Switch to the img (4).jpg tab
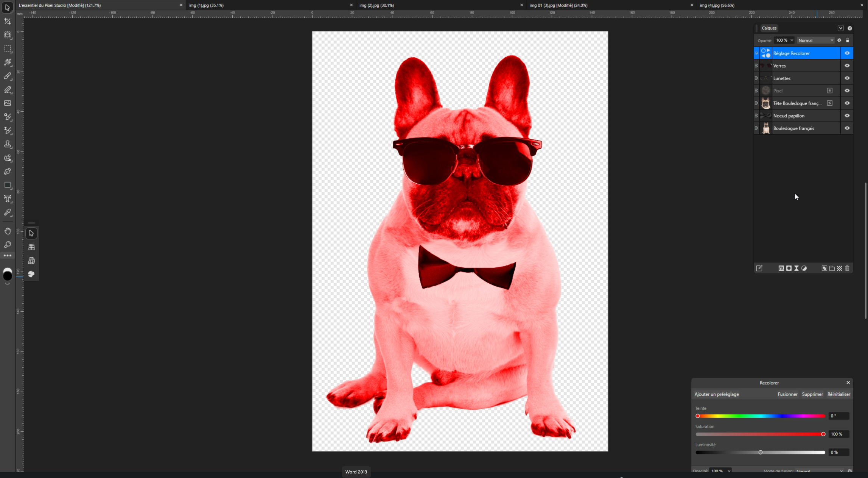Viewport: 868px width, 478px height. click(717, 5)
